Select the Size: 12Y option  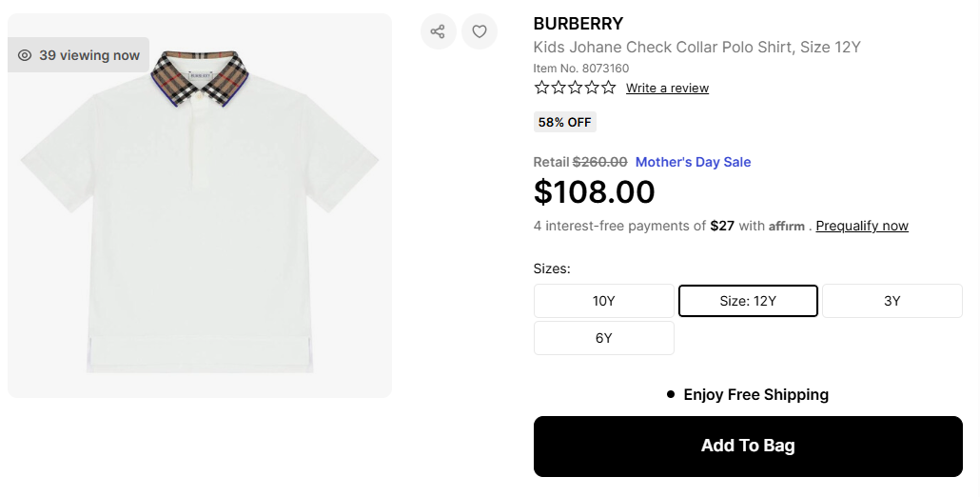pyautogui.click(x=748, y=301)
